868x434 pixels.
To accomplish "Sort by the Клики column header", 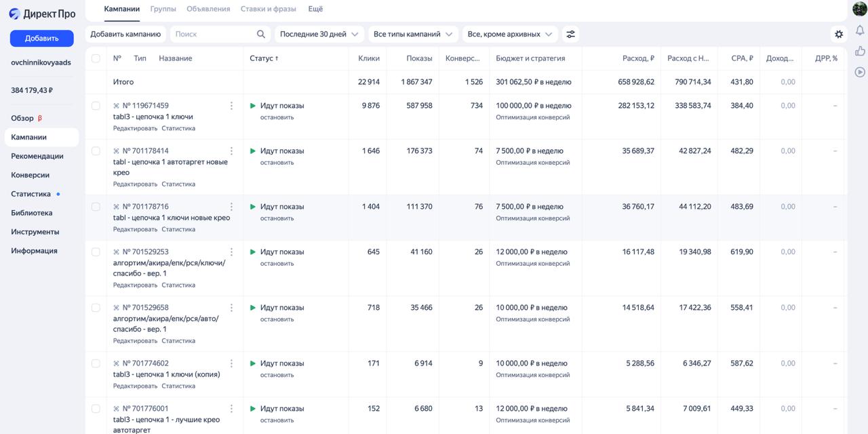I will (369, 58).
